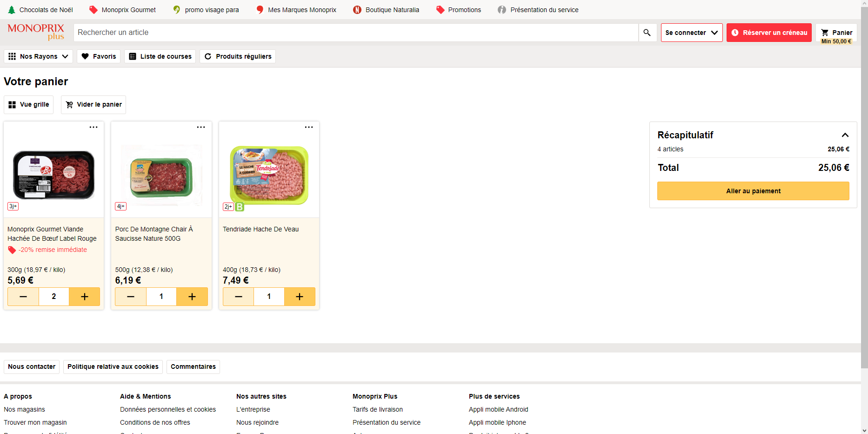Open Présentation du service footer link
The image size is (868, 434).
point(387,422)
